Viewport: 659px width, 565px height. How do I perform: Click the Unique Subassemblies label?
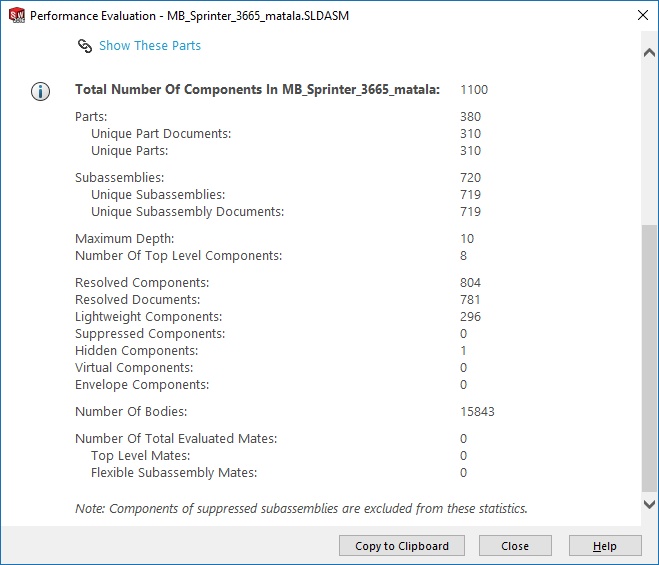point(158,195)
